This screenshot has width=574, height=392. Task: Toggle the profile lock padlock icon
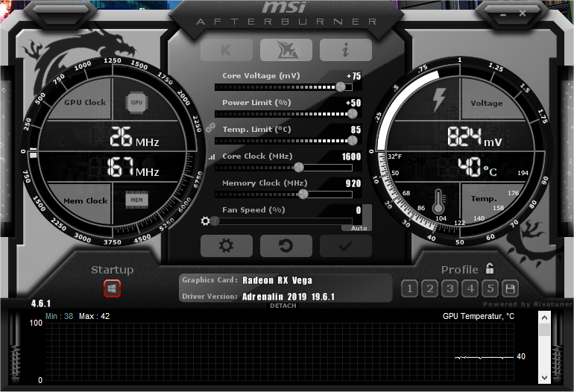click(x=490, y=268)
